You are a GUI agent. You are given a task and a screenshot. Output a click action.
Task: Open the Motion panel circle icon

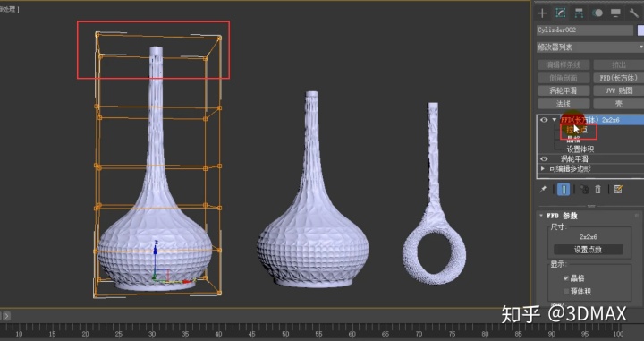click(597, 13)
